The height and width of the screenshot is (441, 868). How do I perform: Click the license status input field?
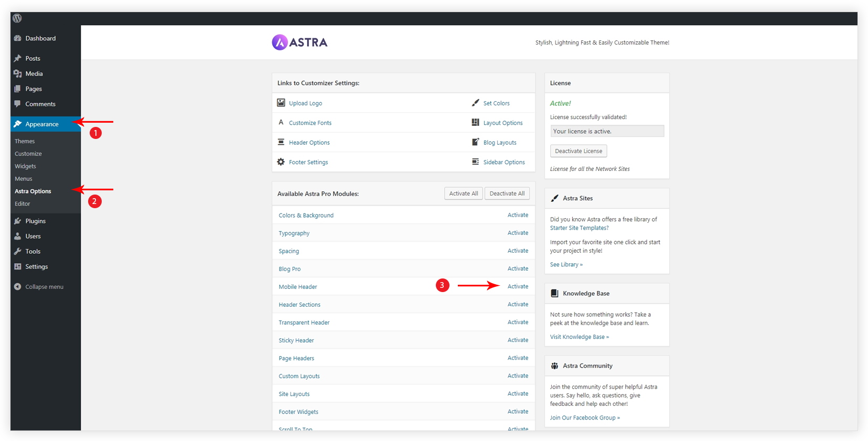tap(607, 131)
